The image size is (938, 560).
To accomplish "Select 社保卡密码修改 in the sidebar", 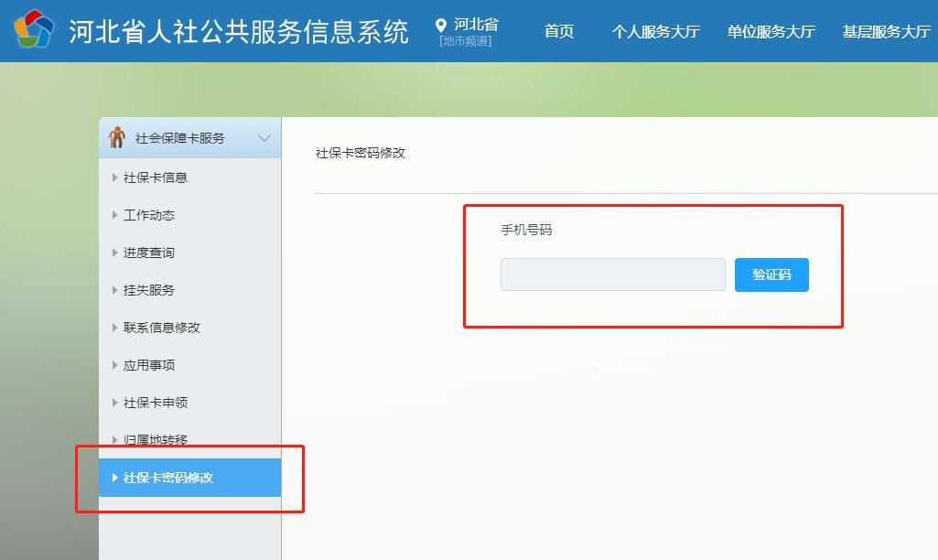I will [189, 478].
